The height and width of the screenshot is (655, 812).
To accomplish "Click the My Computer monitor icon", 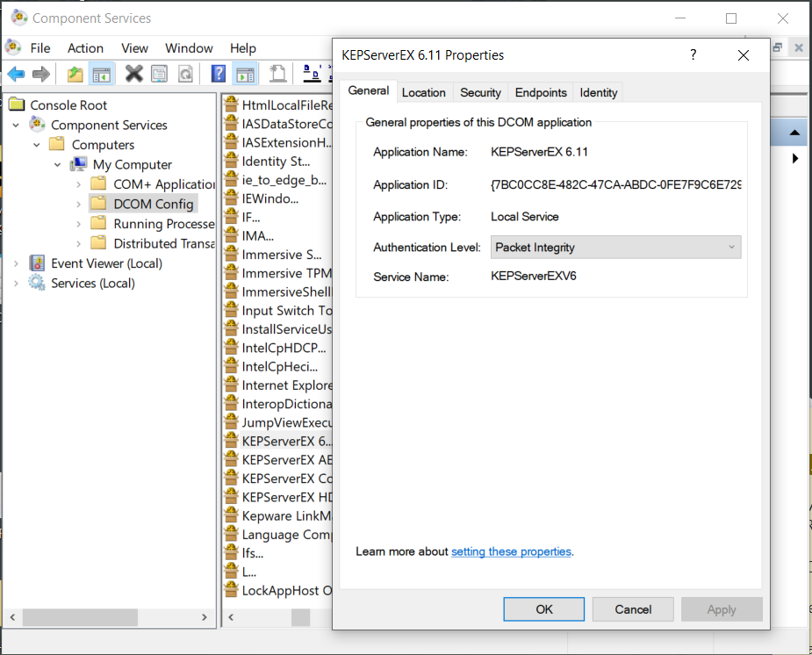I will 79,164.
